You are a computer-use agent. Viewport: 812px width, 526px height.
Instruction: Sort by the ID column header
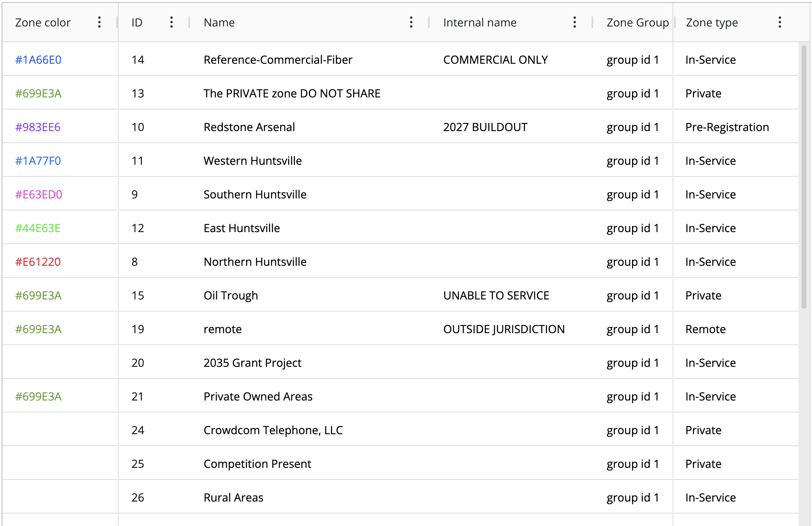(136, 22)
